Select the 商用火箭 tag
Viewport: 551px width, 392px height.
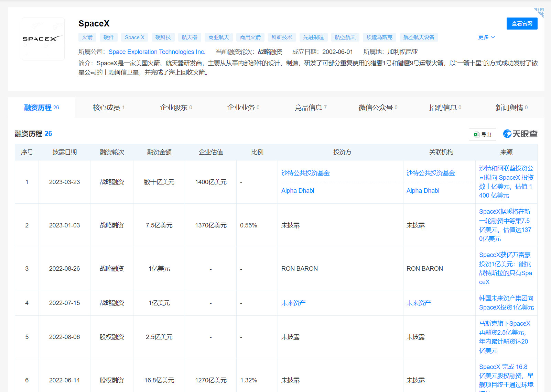(x=250, y=37)
